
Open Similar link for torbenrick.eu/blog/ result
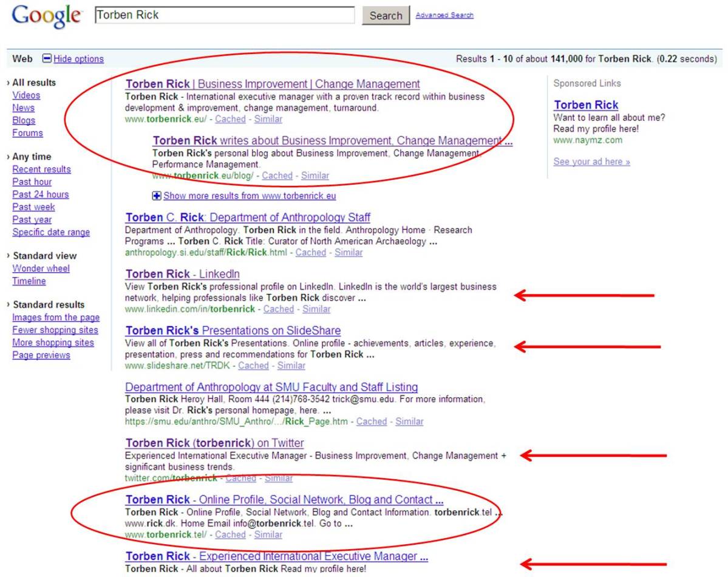point(315,176)
